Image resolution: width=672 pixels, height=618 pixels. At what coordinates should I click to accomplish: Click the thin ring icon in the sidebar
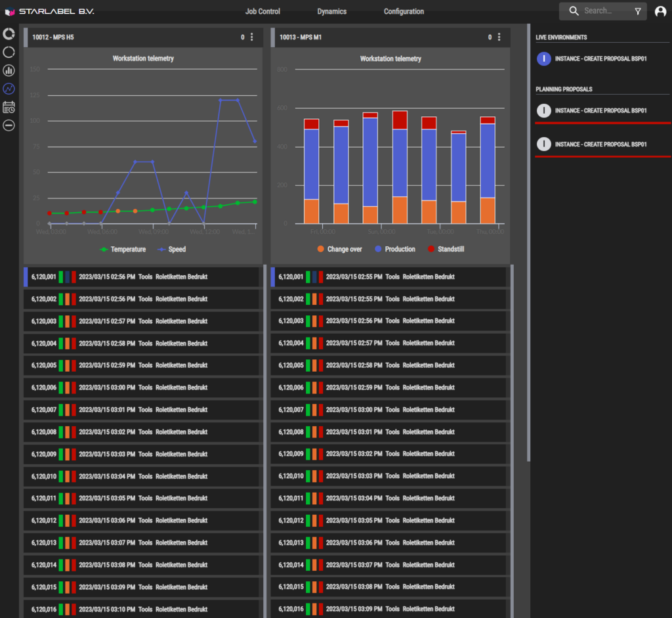[x=9, y=53]
